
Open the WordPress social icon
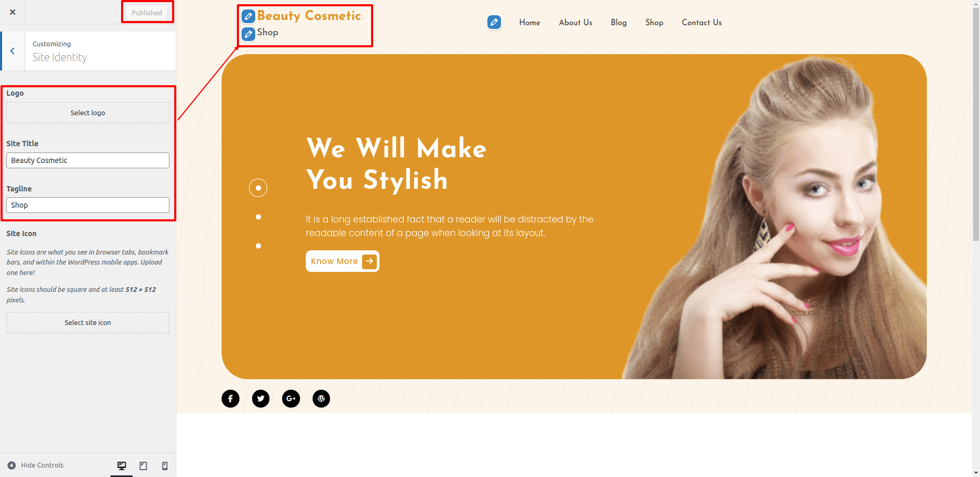tap(322, 399)
